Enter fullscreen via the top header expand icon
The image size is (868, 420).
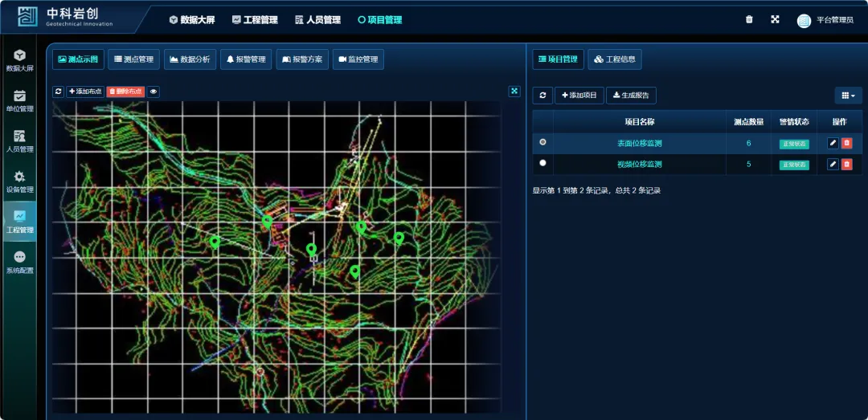[x=775, y=20]
